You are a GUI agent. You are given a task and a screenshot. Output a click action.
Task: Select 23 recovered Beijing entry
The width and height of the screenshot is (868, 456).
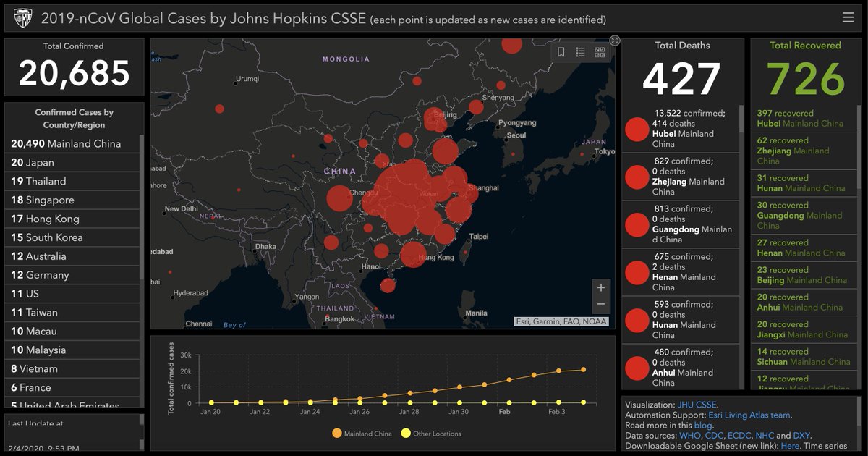pyautogui.click(x=804, y=275)
